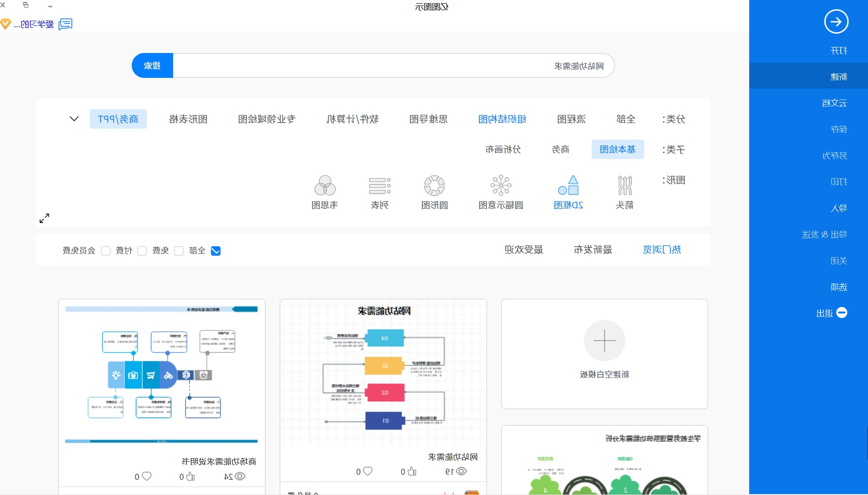Enable the 会员免费 member-free checkbox
Image resolution: width=868 pixels, height=495 pixels.
tap(105, 251)
